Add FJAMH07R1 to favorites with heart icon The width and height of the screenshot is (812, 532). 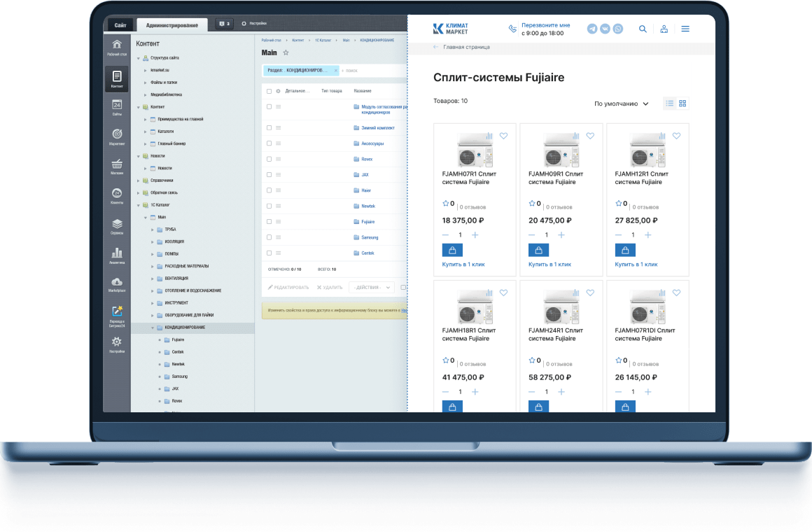coord(503,136)
